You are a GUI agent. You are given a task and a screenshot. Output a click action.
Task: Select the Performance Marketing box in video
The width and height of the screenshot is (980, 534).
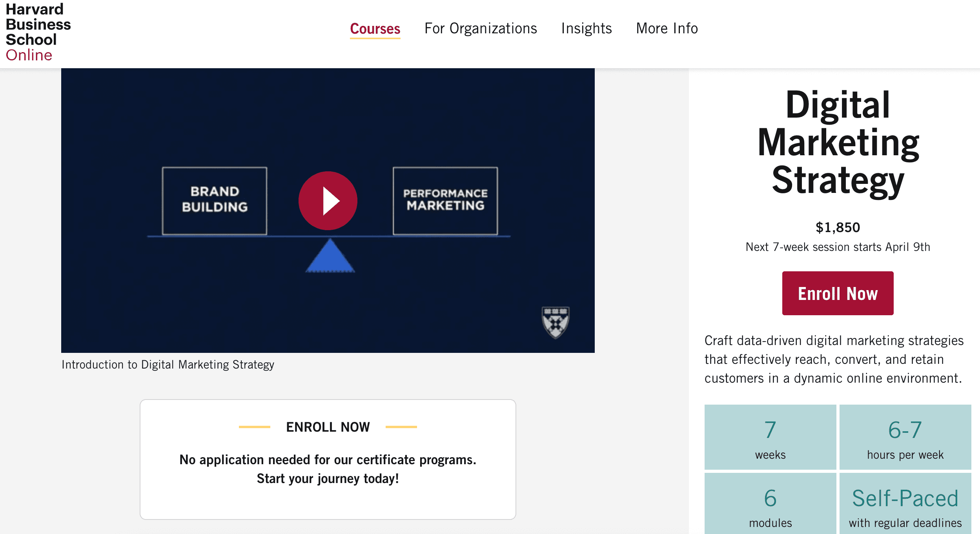pos(445,201)
